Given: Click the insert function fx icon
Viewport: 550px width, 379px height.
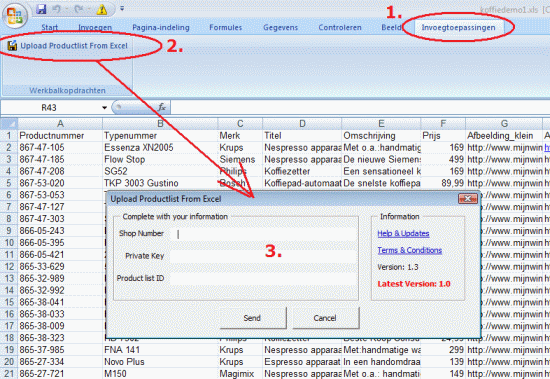Looking at the screenshot, I should 161,107.
